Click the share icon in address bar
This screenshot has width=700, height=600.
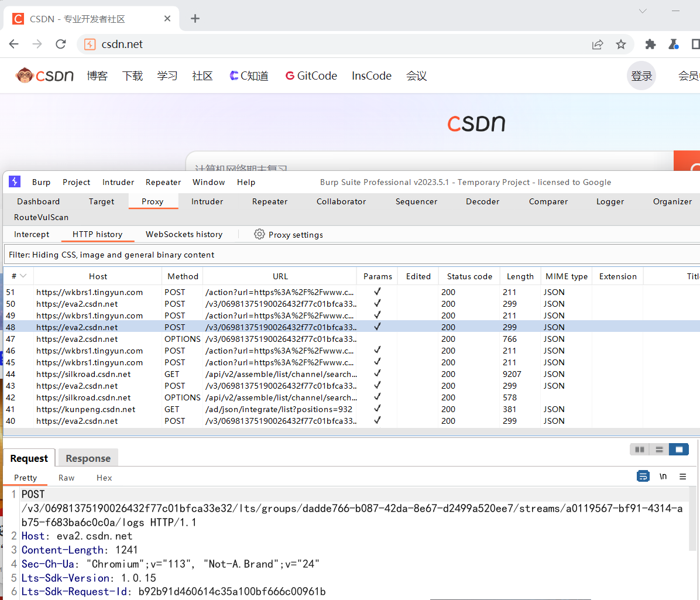click(598, 44)
